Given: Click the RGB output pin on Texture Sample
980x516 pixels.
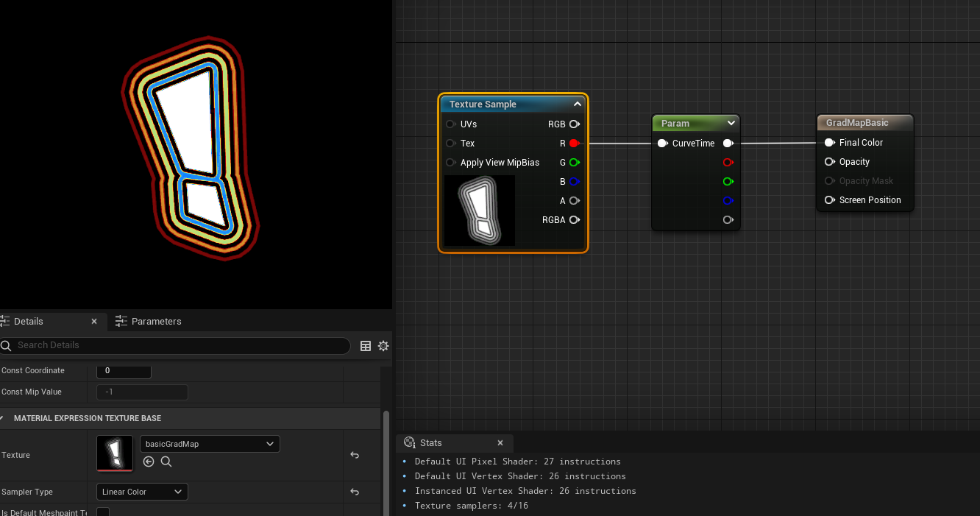Looking at the screenshot, I should pos(574,124).
